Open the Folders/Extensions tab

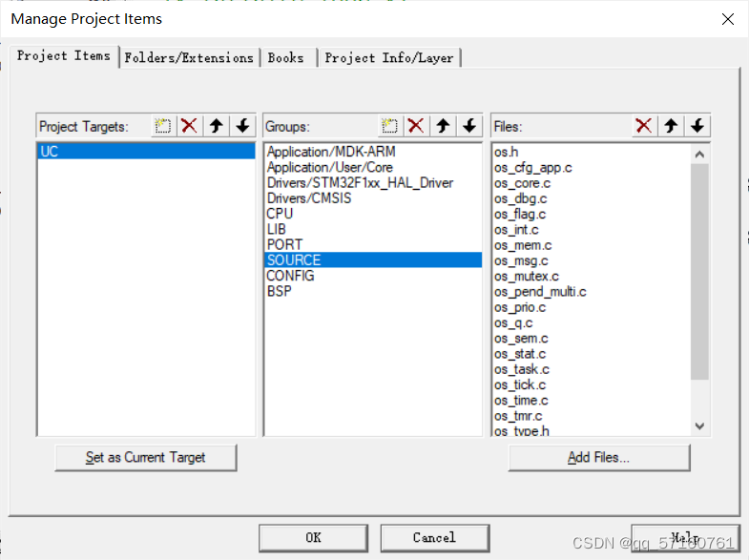(x=189, y=58)
